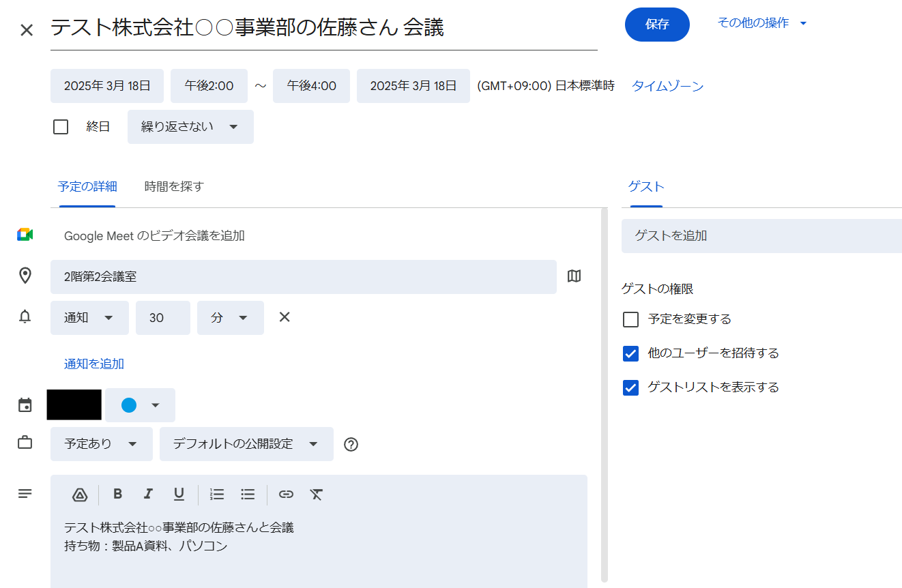
Task: Switch to the 時間を探す tab
Action: pyautogui.click(x=174, y=186)
